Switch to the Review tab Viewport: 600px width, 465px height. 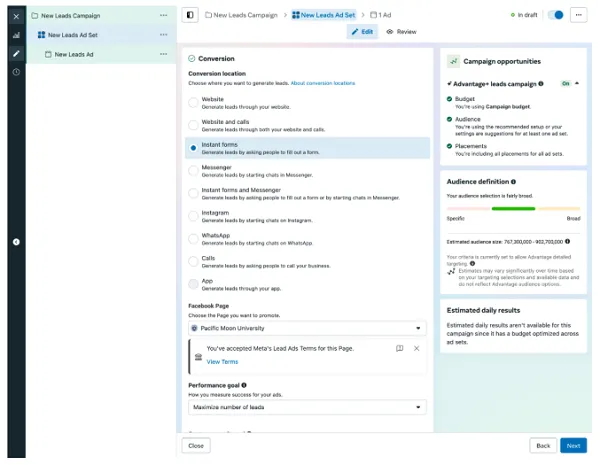[x=401, y=32]
